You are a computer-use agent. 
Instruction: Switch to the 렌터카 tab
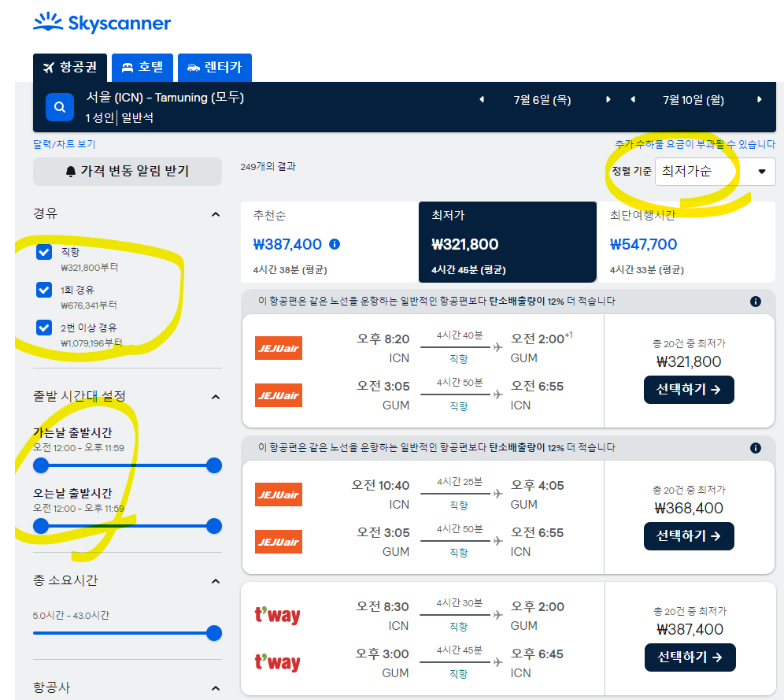coord(215,68)
